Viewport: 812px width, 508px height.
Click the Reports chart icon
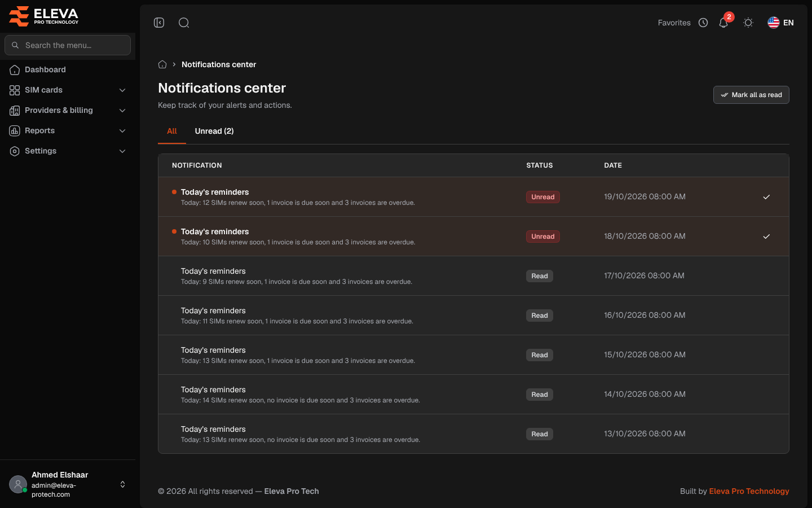[15, 131]
